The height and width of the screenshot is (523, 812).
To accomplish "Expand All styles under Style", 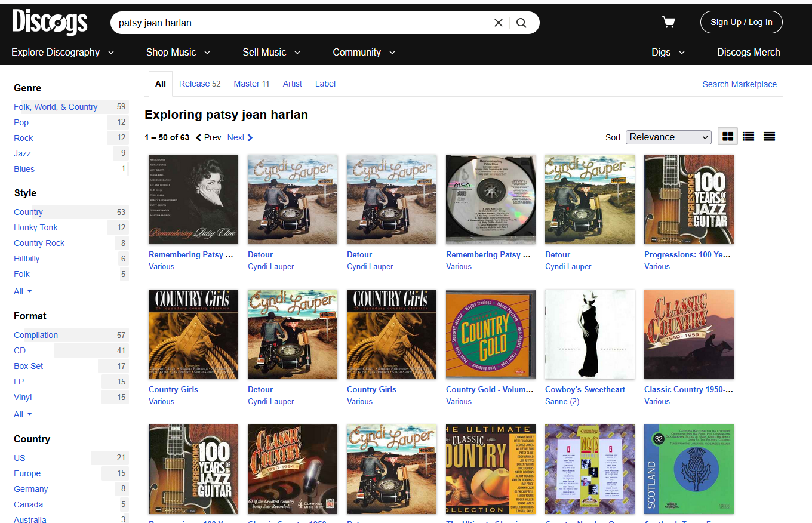I will click(23, 291).
